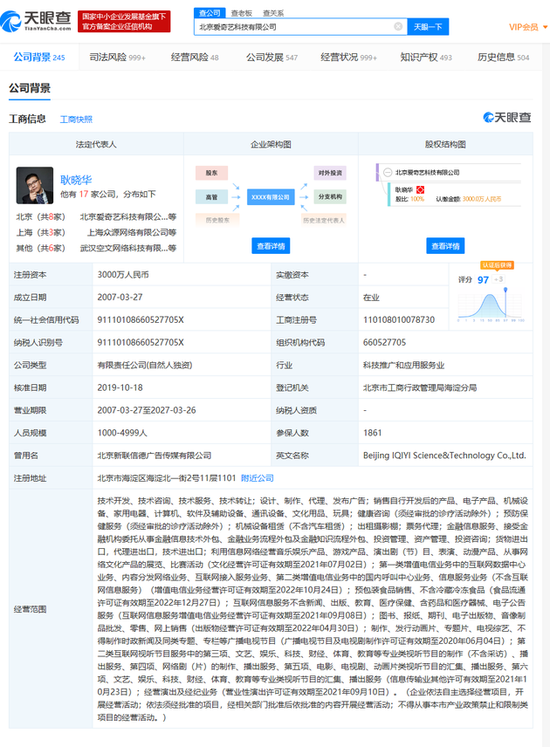Open 北京爱奇艺科技有限公...等 in the Beijing row
550x747 pixels.
pos(128,217)
